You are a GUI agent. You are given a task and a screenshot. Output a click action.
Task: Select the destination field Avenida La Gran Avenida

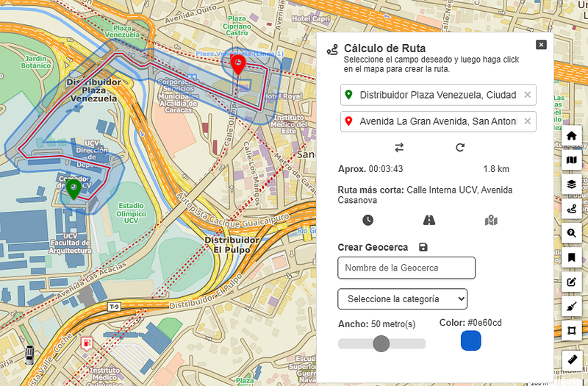click(438, 121)
